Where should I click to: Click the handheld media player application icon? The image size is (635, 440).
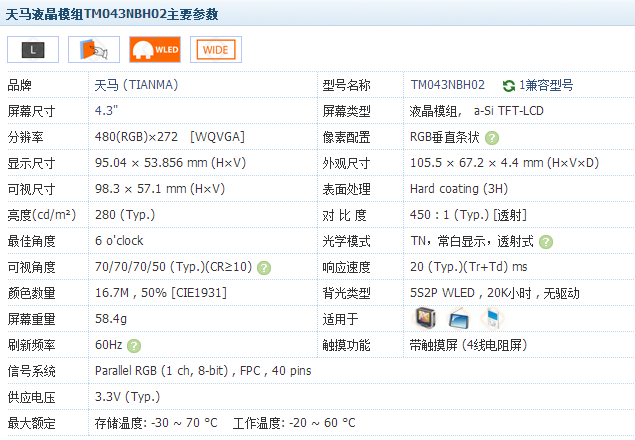pos(492,318)
